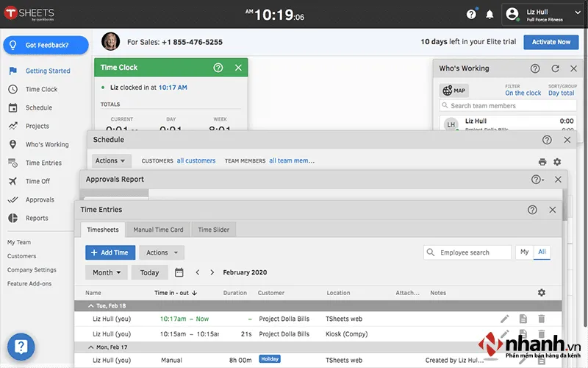Switch to the Manual Time Card tab

click(x=158, y=230)
